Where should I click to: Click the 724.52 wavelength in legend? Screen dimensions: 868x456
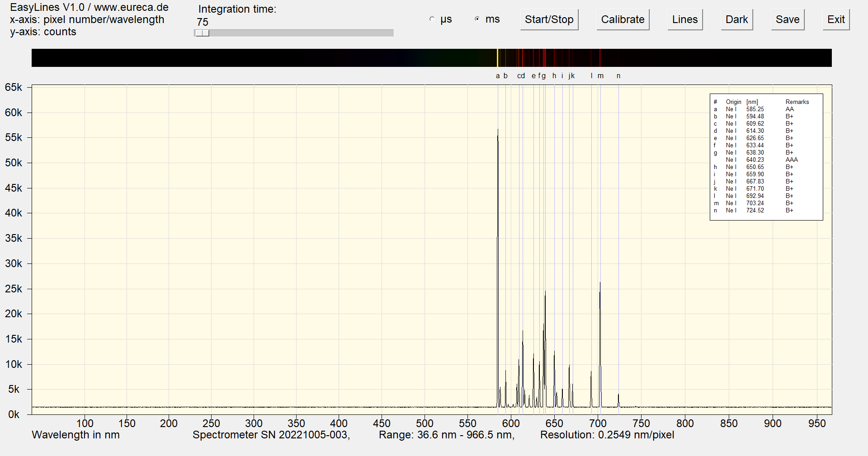(755, 211)
